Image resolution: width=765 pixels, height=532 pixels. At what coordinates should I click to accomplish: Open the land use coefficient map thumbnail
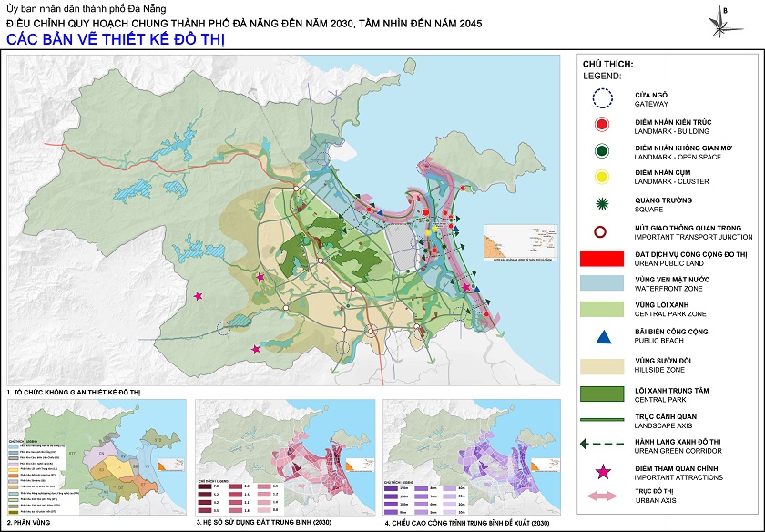click(285, 458)
